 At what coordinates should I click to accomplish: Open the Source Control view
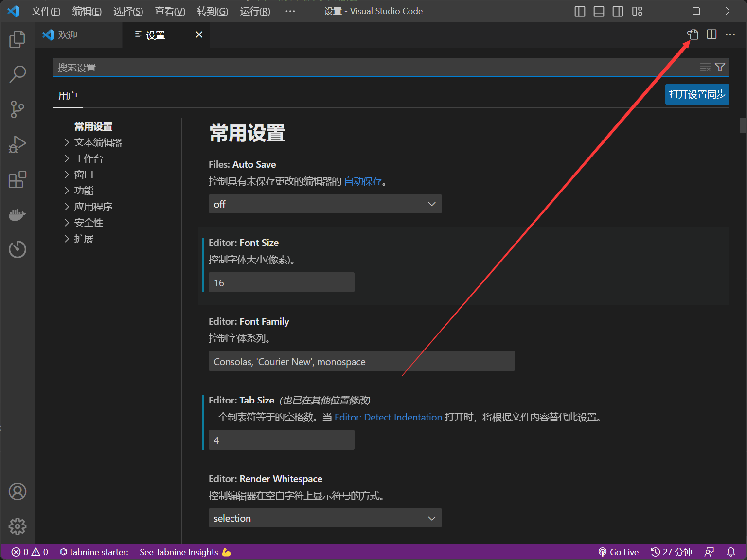(x=17, y=109)
